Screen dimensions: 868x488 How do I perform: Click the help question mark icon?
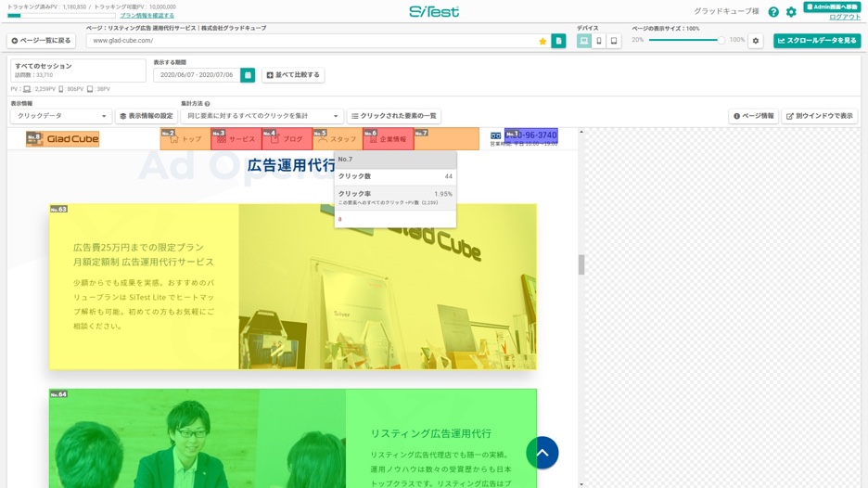click(x=773, y=12)
